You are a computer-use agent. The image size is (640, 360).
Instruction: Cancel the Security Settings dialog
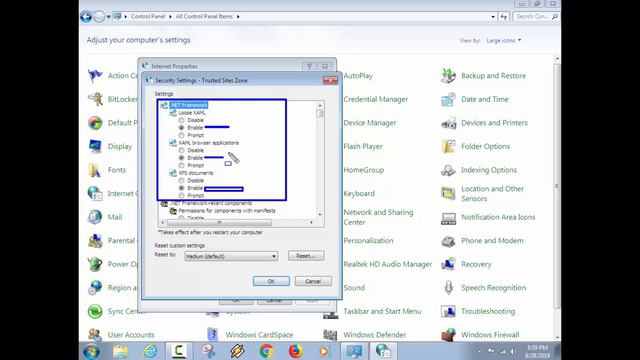pos(313,281)
